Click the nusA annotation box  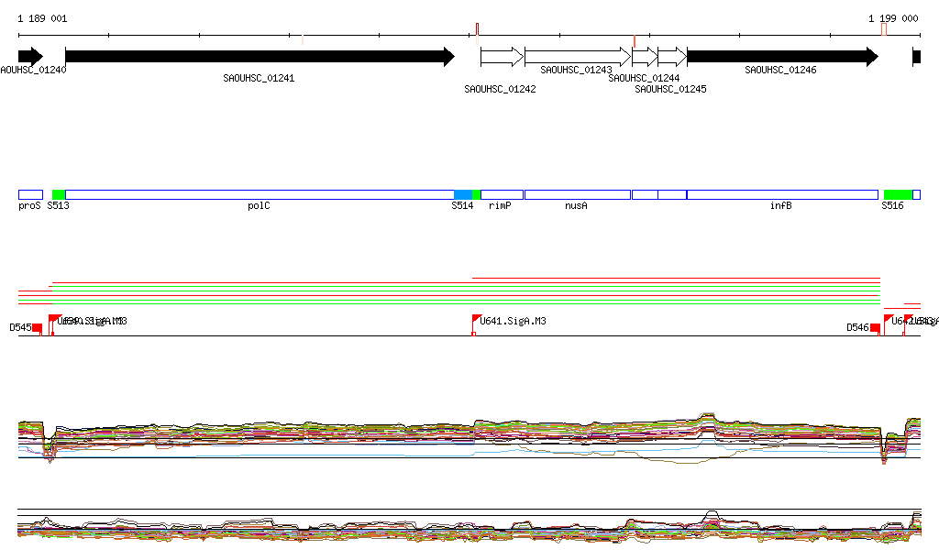point(578,194)
